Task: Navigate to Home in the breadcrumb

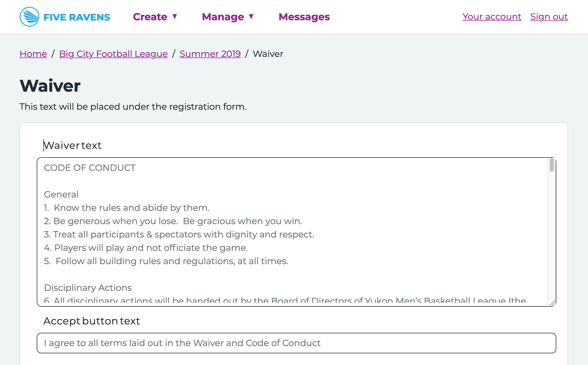Action: tap(33, 54)
